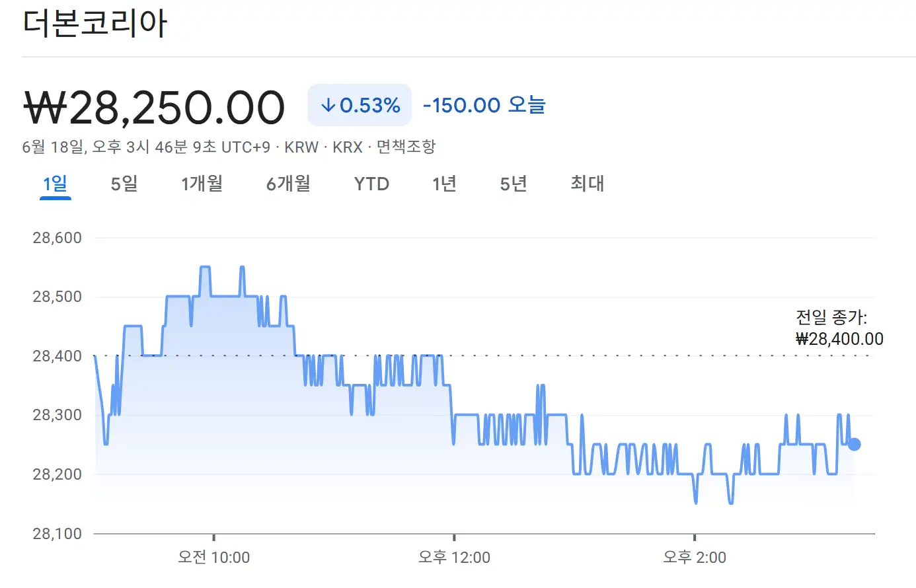
Task: Click the 28,500 y-axis label
Action: pyautogui.click(x=57, y=297)
